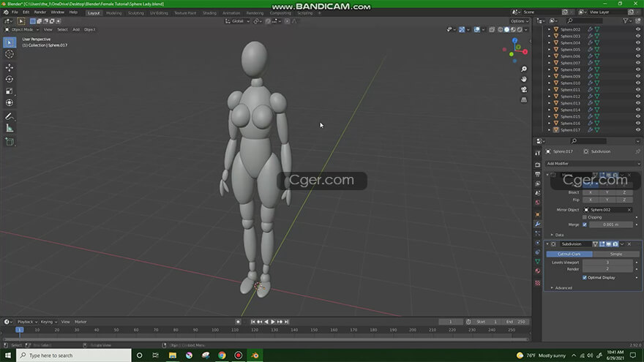Open the Add Modifier dropdown
644x362 pixels.
(593, 163)
